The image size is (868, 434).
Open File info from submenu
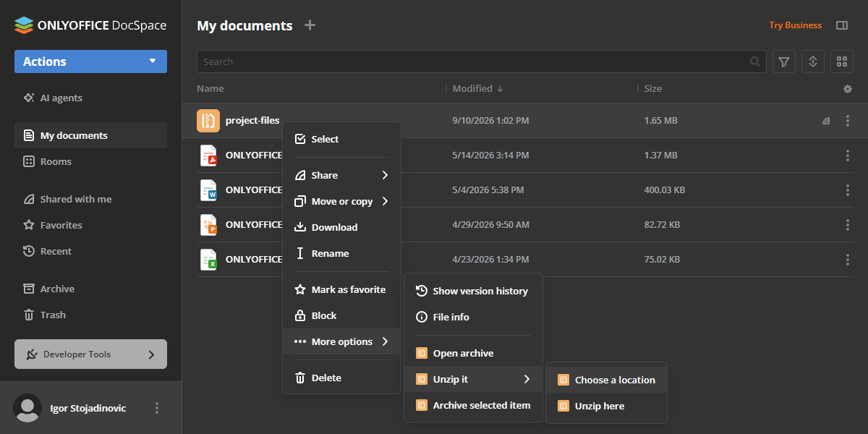[x=473, y=317]
